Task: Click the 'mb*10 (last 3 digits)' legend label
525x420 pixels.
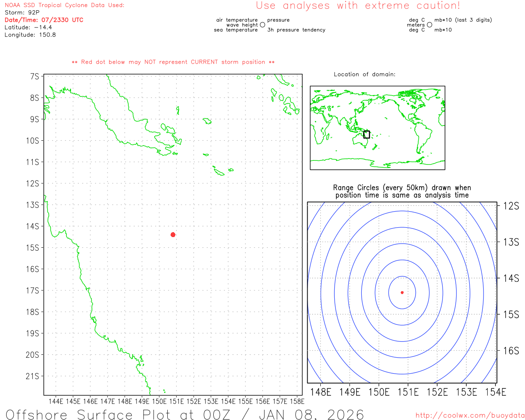Action: [x=463, y=20]
